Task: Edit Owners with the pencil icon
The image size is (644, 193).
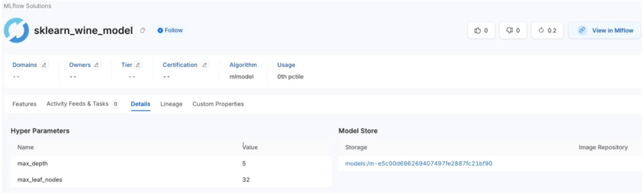Action: click(x=97, y=65)
